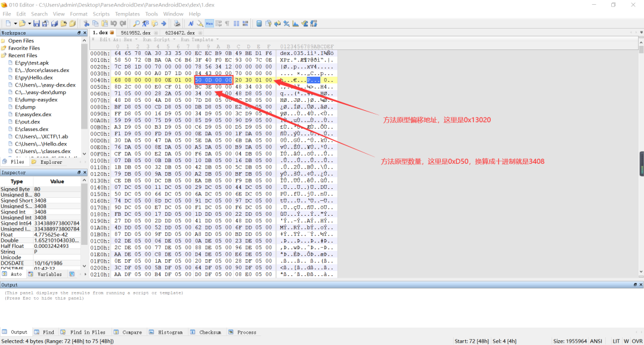Screen dimensions: 644x345
Task: Click the Close file folder icon in toolbar
Action: (64, 23)
